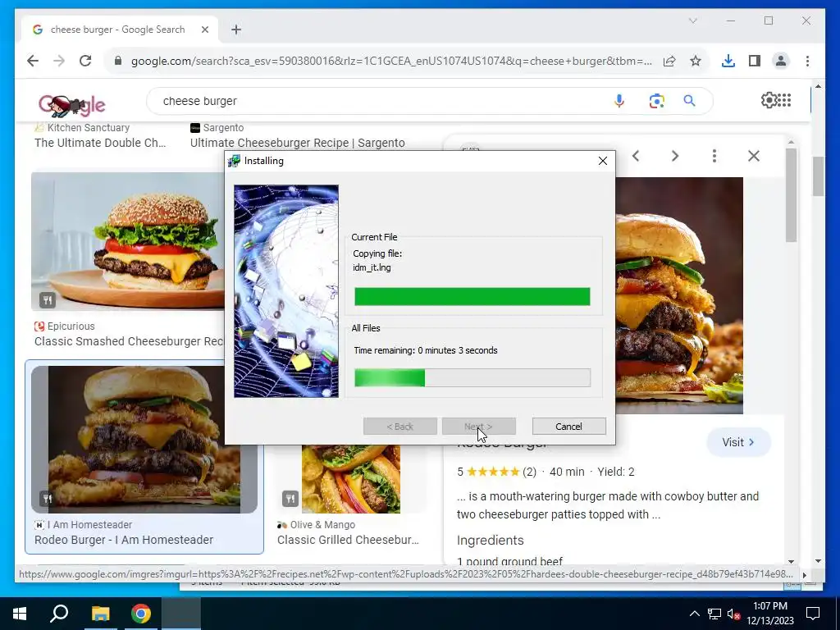The image size is (840, 630).
Task: Share this page icon in address bar
Action: pos(669,61)
